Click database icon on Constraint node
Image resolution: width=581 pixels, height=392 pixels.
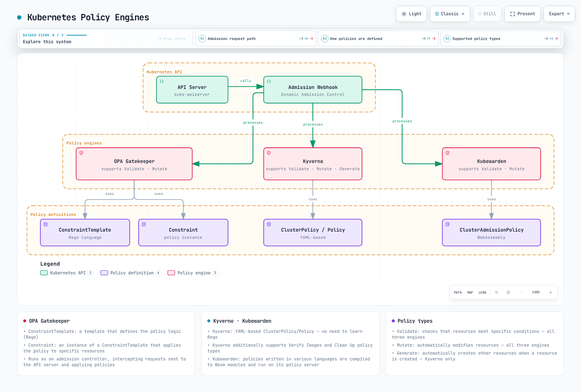pos(144,224)
